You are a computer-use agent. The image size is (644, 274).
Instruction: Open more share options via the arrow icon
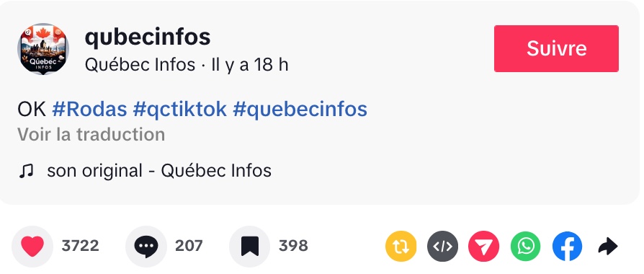pyautogui.click(x=608, y=247)
